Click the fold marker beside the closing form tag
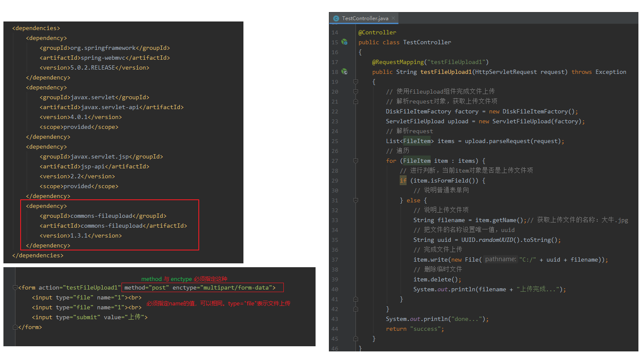 [15, 327]
